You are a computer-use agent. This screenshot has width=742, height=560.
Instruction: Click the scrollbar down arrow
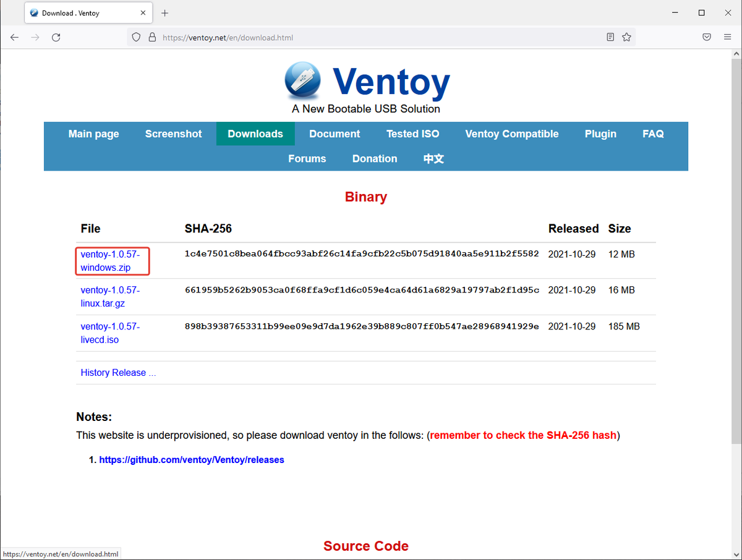736,554
